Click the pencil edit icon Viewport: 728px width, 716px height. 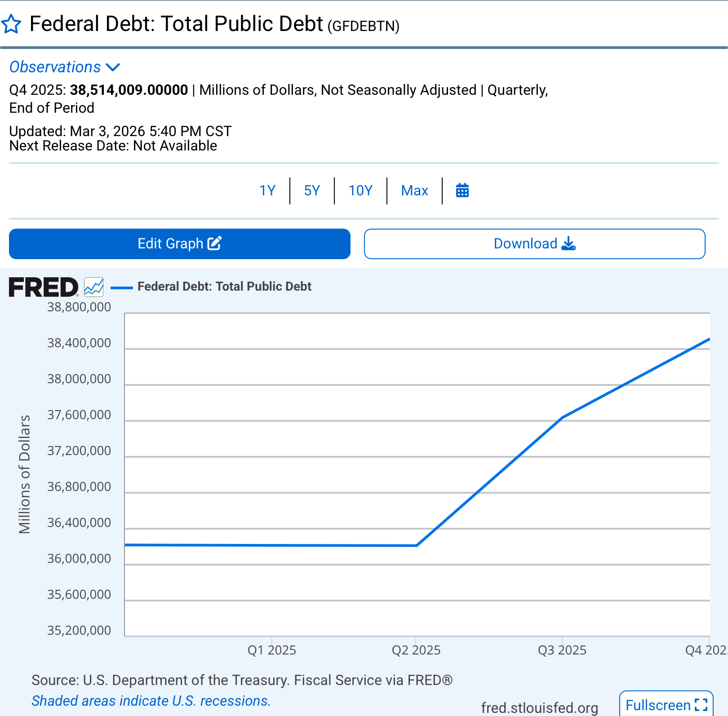coord(214,243)
